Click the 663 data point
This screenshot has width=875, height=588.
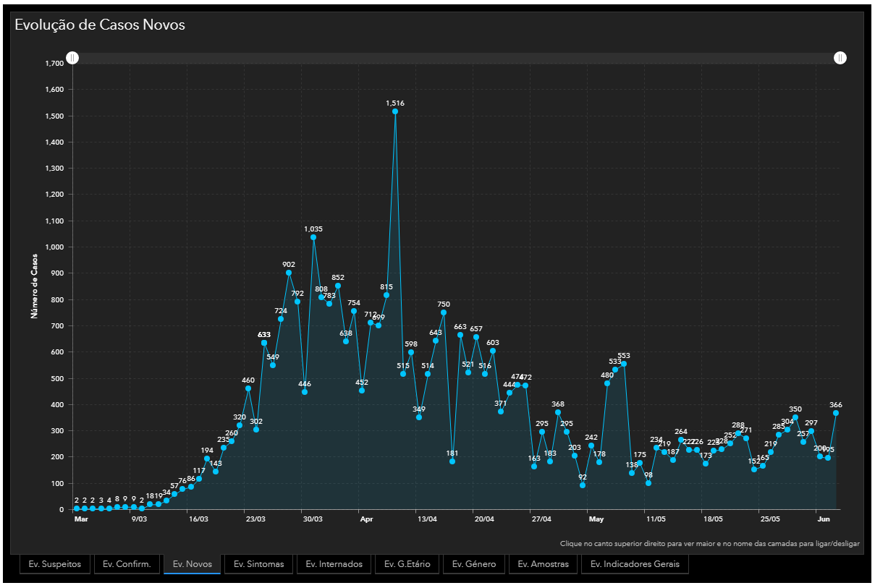tap(460, 335)
